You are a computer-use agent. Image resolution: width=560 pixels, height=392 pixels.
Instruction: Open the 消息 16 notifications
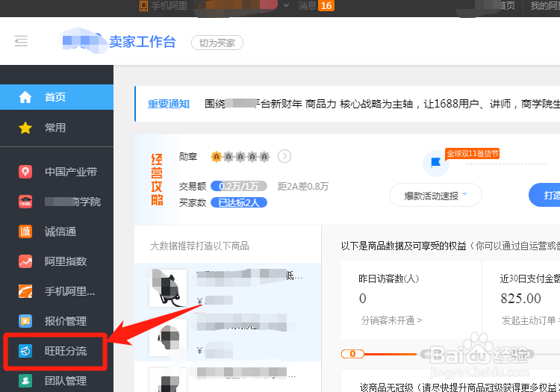click(x=316, y=6)
